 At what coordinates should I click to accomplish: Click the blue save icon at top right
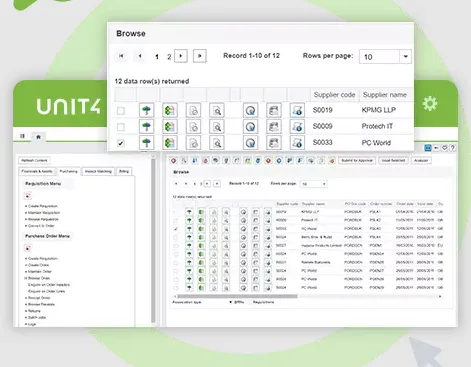(x=428, y=148)
